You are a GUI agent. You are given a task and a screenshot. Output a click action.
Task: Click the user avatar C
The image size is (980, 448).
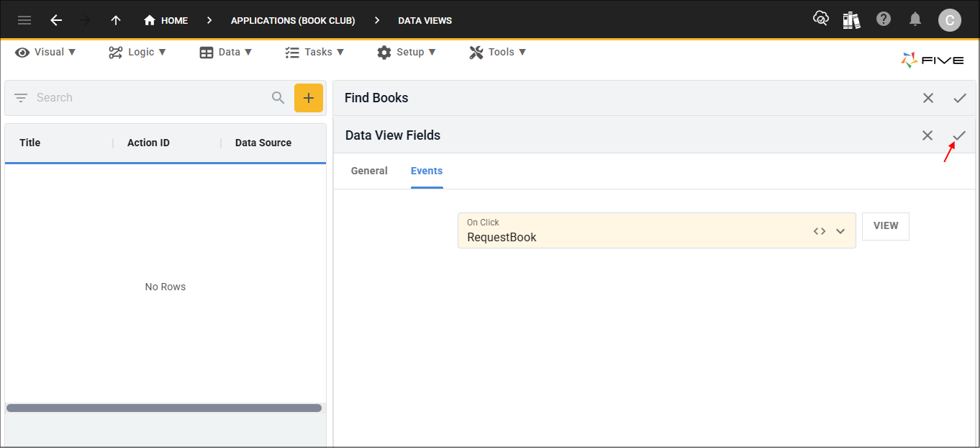click(x=949, y=20)
